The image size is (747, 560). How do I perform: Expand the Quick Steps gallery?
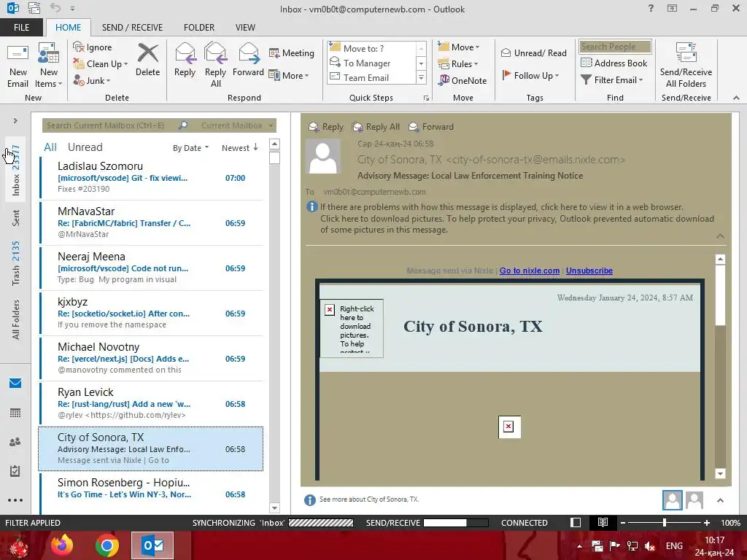click(x=421, y=77)
